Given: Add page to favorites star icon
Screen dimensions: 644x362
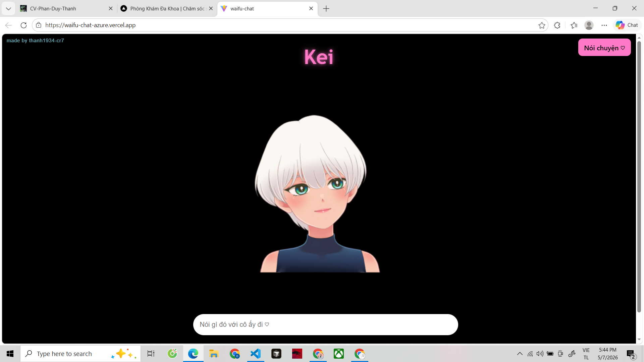Looking at the screenshot, I should (542, 25).
